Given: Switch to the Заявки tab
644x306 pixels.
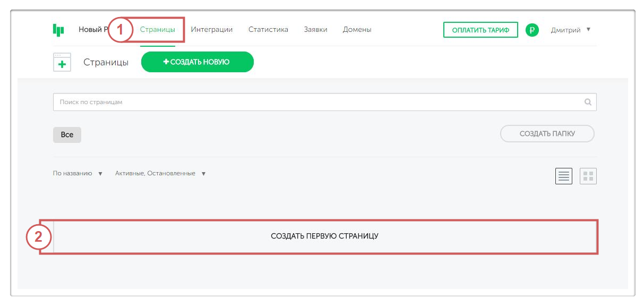Looking at the screenshot, I should pos(315,30).
